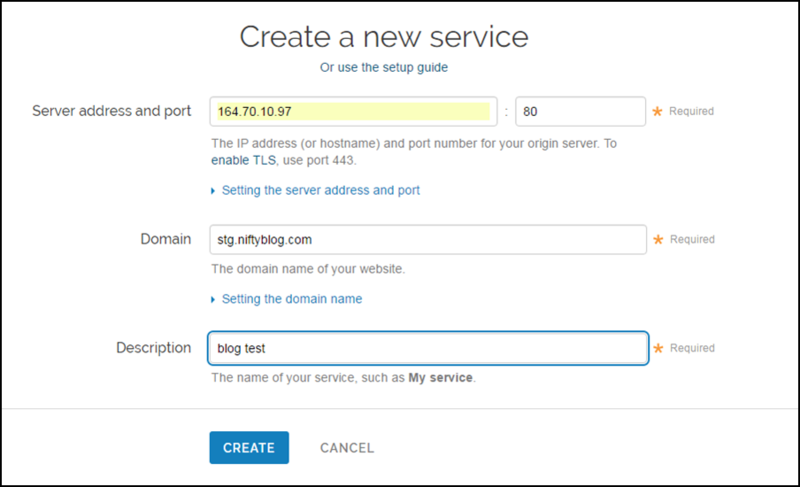This screenshot has width=800, height=487.
Task: Click the orange Required asterisk beside the Domain field
Action: [x=657, y=240]
